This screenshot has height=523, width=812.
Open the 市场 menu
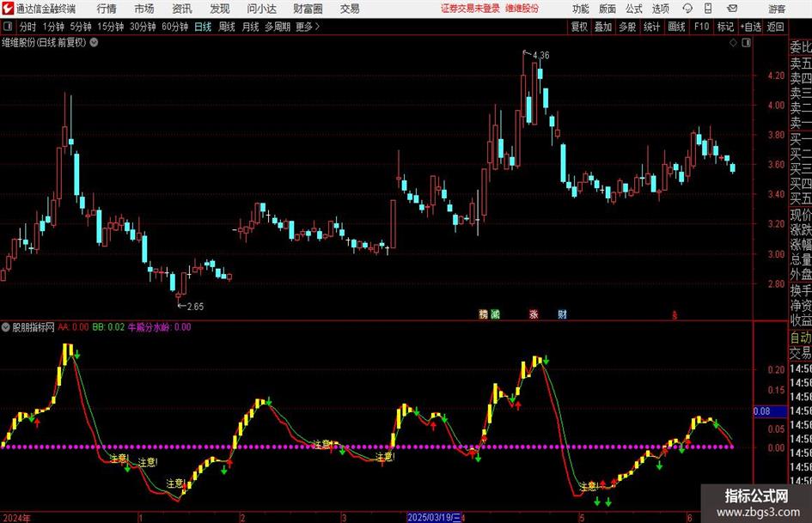[x=144, y=9]
